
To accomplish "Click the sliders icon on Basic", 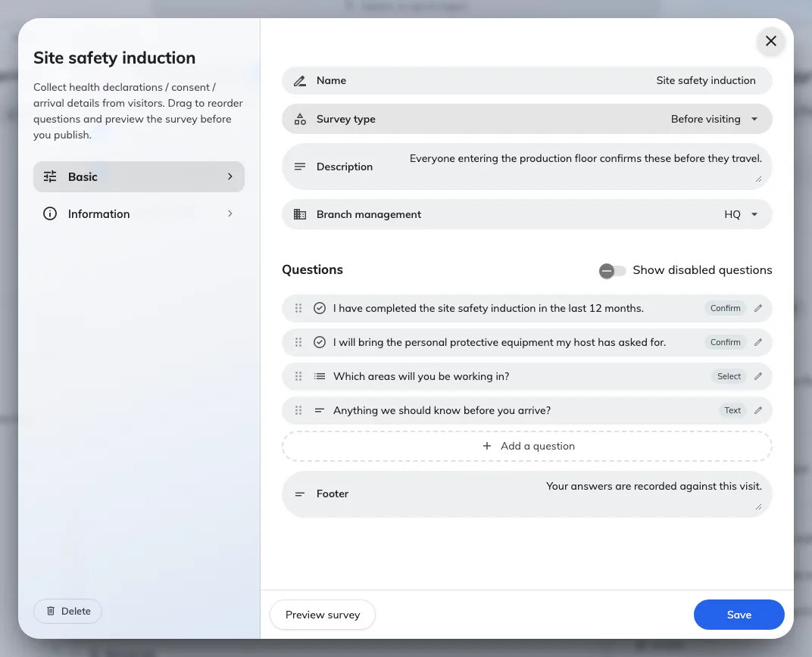I will coord(50,176).
